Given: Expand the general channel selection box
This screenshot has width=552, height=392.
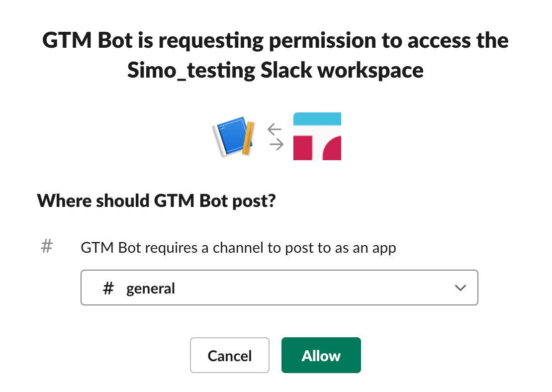Looking at the screenshot, I should [x=279, y=288].
